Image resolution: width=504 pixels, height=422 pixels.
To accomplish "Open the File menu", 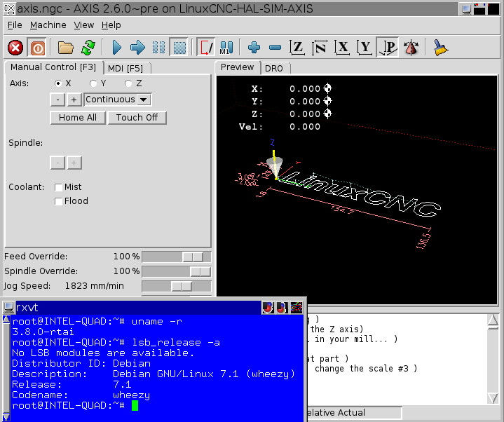I will pos(15,25).
